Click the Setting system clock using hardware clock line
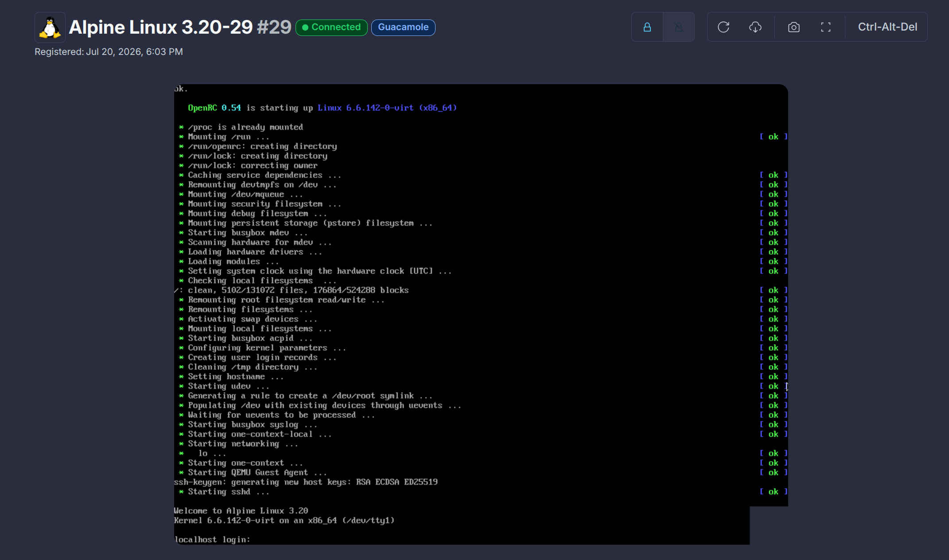Image resolution: width=949 pixels, height=560 pixels. click(315, 271)
